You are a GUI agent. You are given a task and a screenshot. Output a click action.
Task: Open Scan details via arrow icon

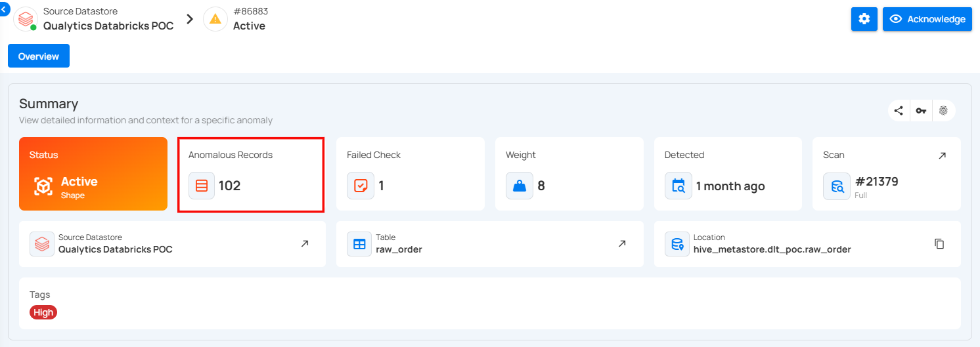[943, 155]
